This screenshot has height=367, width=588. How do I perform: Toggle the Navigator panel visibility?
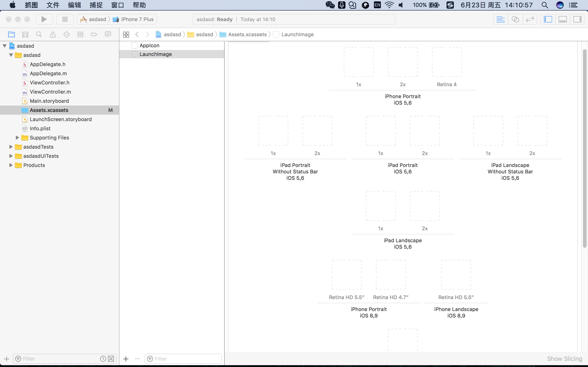548,19
